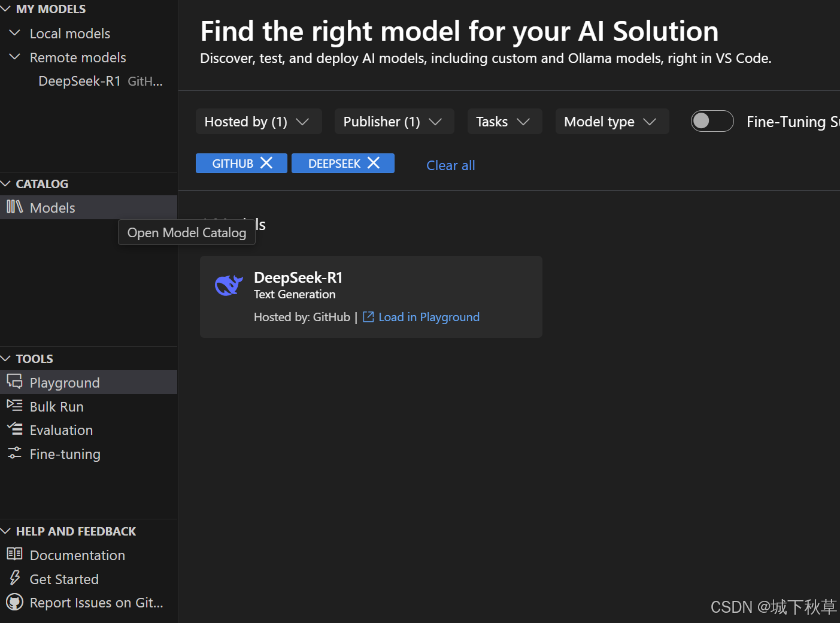Screen dimensions: 840x623
Task: Toggle the Fine-Tuning Support switch
Action: pos(712,121)
